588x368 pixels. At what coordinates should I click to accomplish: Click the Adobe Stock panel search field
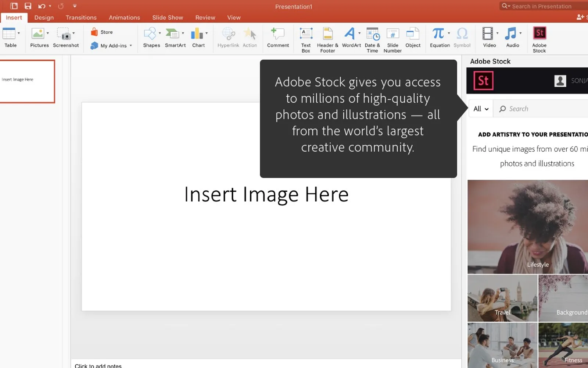click(x=540, y=109)
